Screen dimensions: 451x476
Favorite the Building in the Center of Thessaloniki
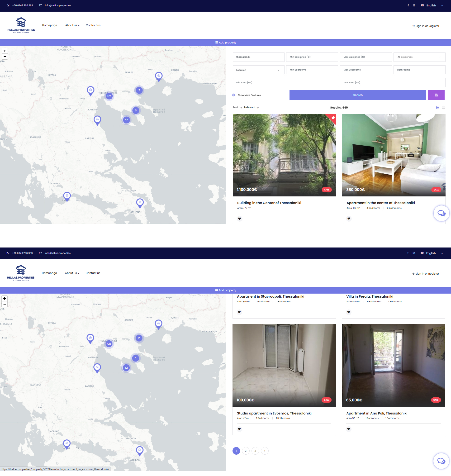[x=239, y=218]
